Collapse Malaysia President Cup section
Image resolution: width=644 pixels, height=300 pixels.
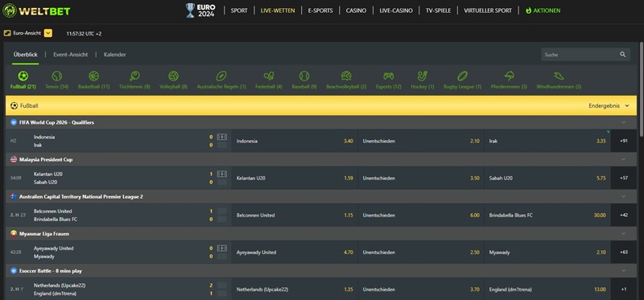tap(623, 159)
